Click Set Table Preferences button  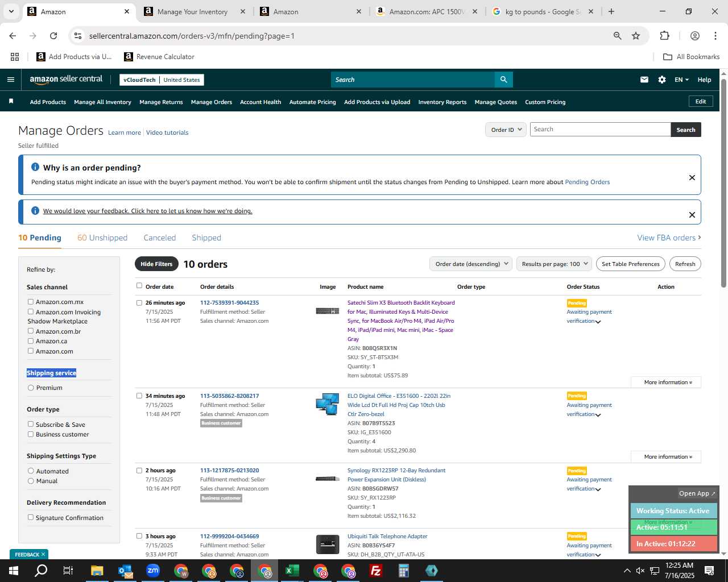tap(631, 264)
